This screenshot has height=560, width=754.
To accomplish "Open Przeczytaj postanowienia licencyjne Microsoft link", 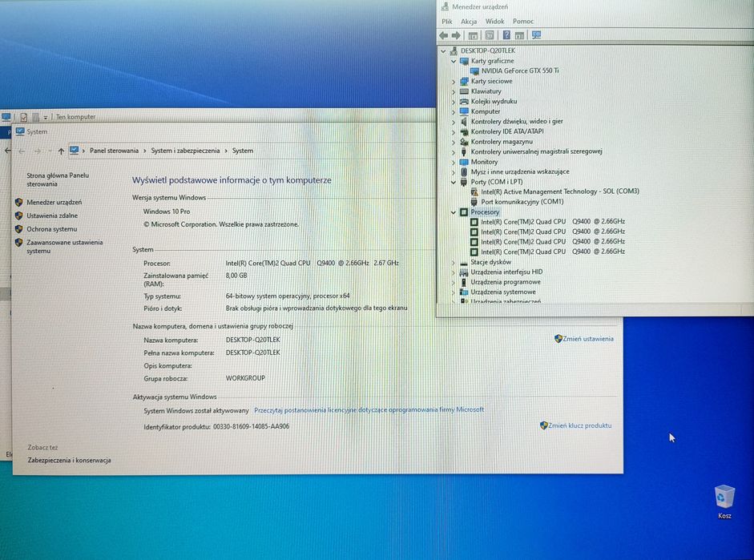I will click(369, 410).
